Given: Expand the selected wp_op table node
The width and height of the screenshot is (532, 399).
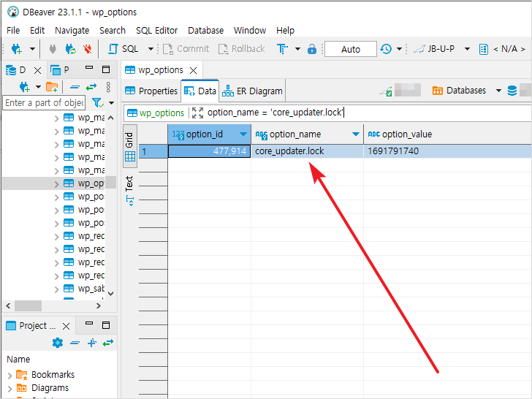Looking at the screenshot, I should coord(57,184).
